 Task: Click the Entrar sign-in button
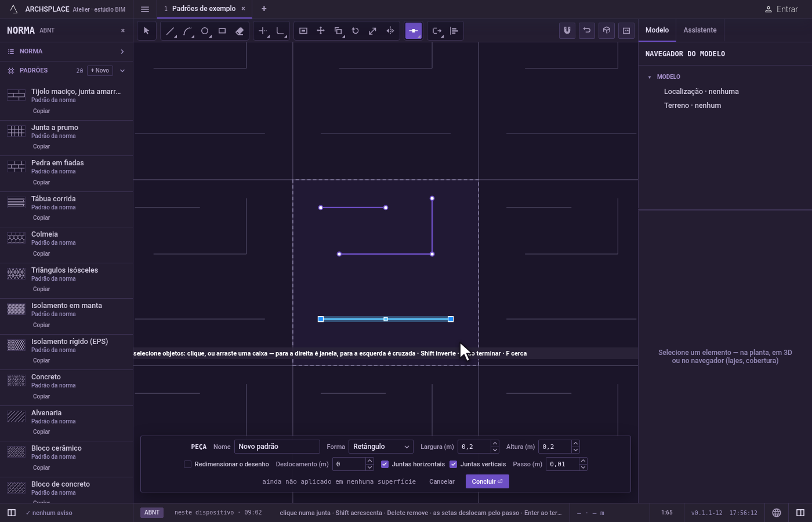781,9
